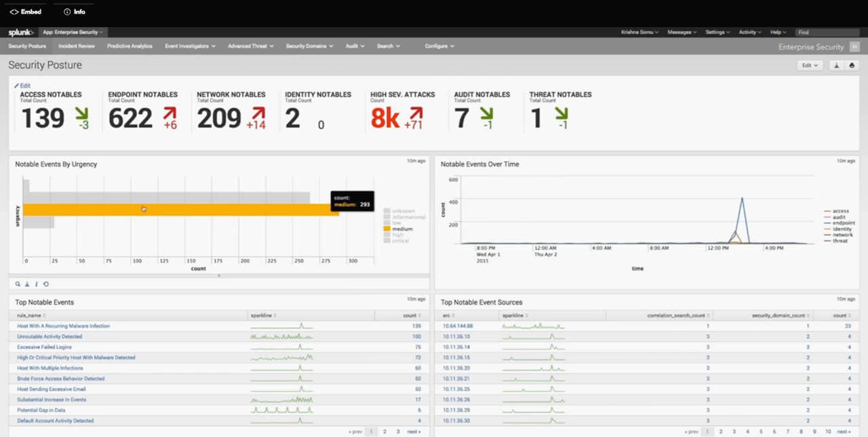Open Excessive Failed Logins rule
The height and width of the screenshot is (437, 868).
(43, 347)
